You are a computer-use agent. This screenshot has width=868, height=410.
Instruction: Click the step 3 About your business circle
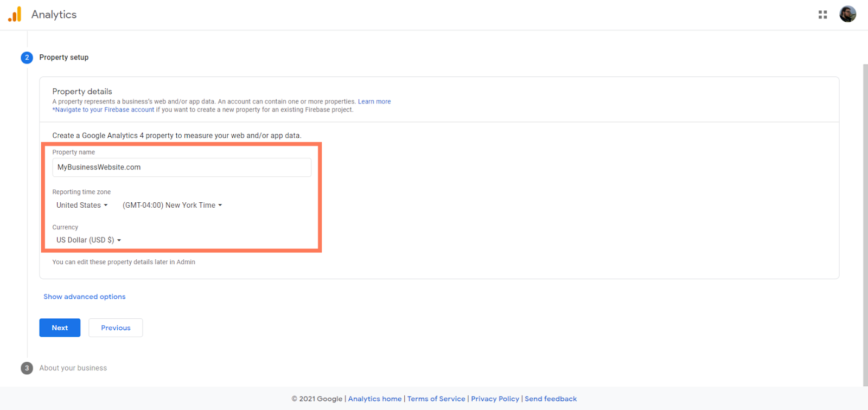click(x=27, y=368)
